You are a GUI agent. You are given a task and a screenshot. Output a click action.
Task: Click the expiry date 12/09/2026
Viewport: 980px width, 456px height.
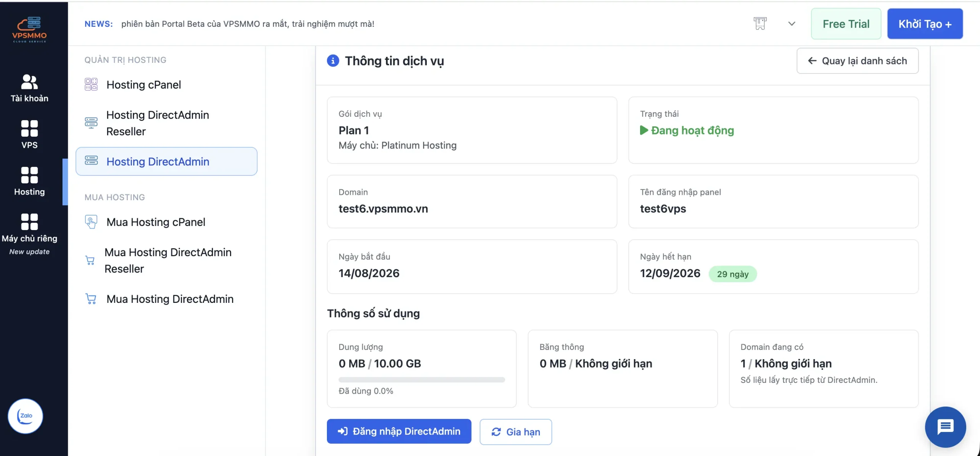tap(670, 273)
